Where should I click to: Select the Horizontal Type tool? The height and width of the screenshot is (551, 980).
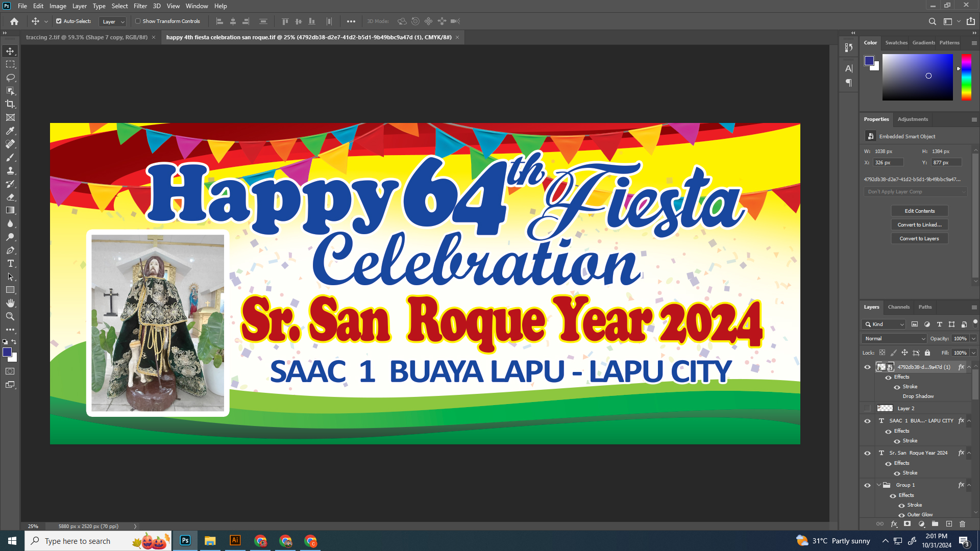(10, 264)
